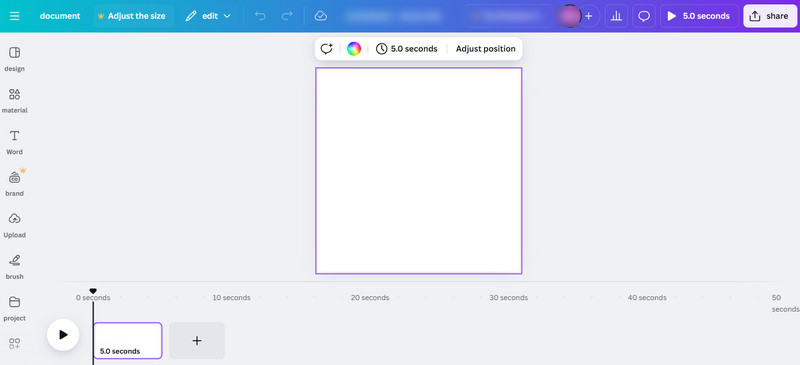This screenshot has width=800, height=365.
Task: Open the brush drawing panel
Action: [14, 267]
